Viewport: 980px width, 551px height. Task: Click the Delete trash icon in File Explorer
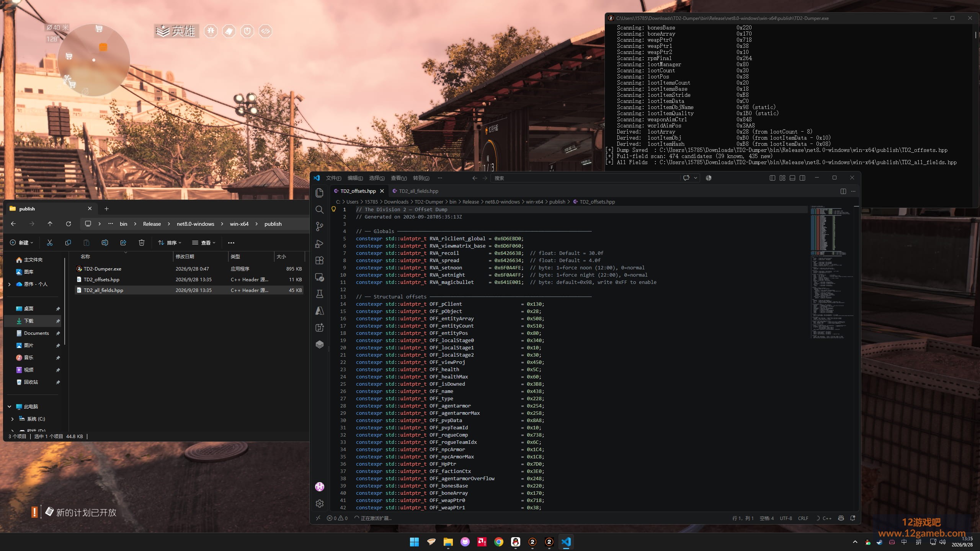pyautogui.click(x=142, y=243)
